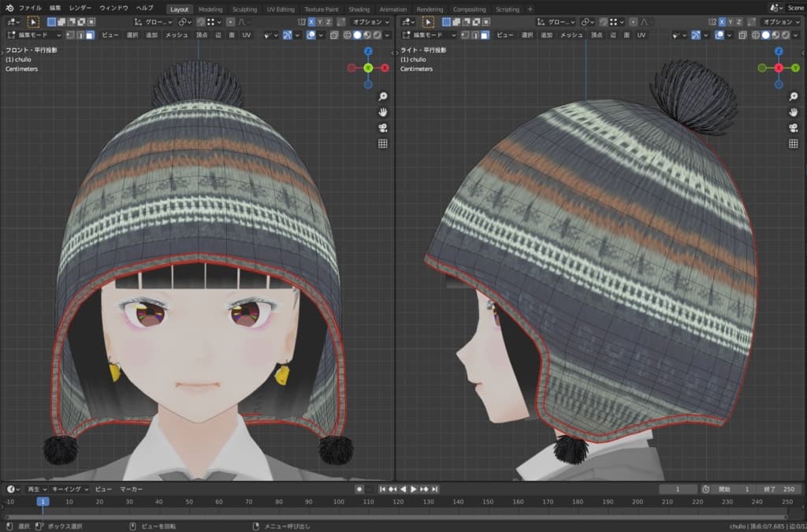This screenshot has height=532, width=807.
Task: Toggle X-ray display in left viewport
Action: [x=333, y=35]
